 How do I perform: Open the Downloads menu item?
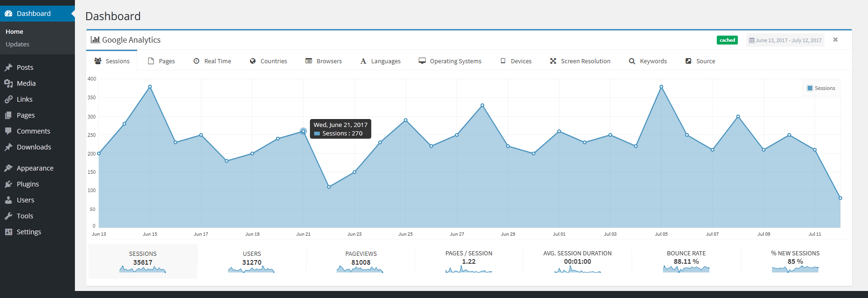(x=37, y=147)
